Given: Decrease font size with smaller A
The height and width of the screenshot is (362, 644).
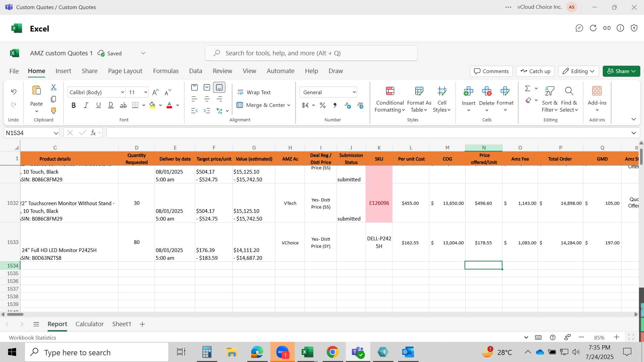Looking at the screenshot, I should tap(168, 92).
